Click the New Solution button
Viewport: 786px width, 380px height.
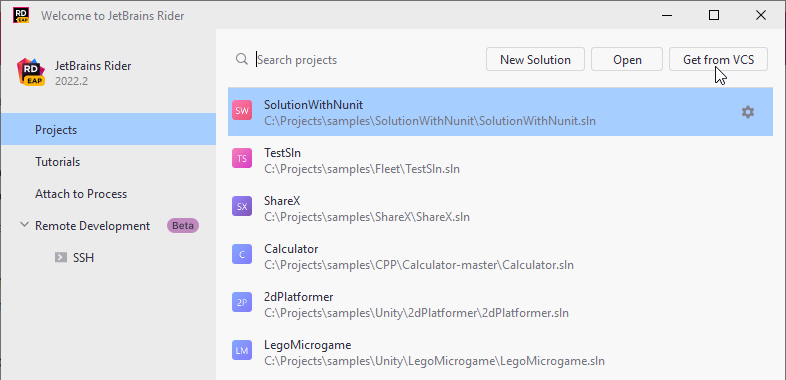(535, 60)
